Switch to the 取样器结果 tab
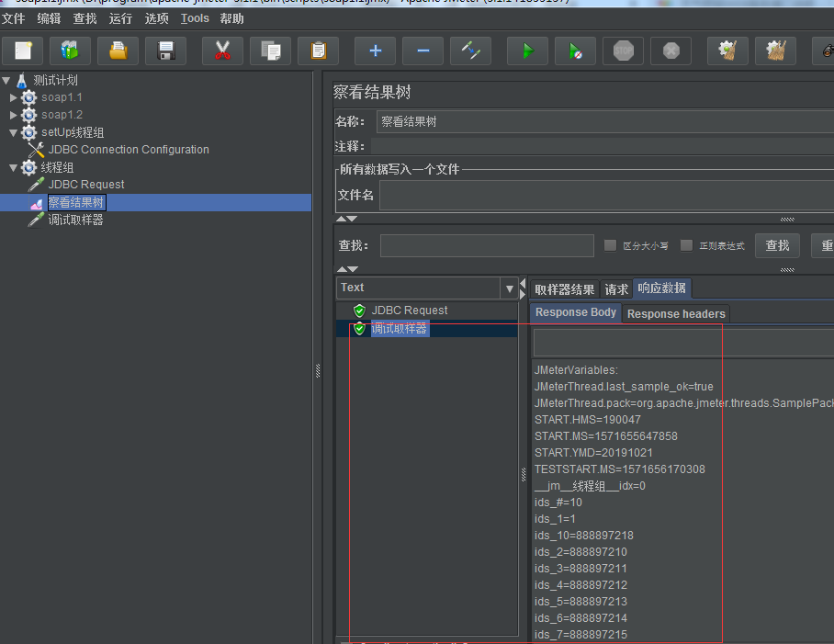834x644 pixels. (564, 289)
